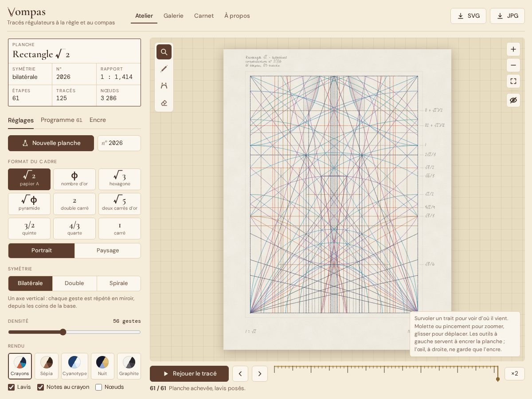Switch orientation to Paysage
This screenshot has width=532, height=399.
point(108,250)
